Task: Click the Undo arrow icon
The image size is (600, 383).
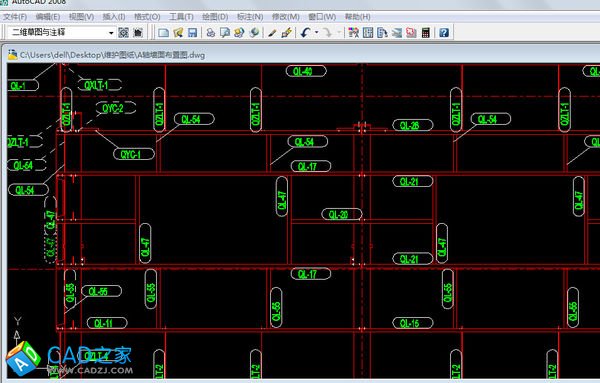Action: pos(305,33)
